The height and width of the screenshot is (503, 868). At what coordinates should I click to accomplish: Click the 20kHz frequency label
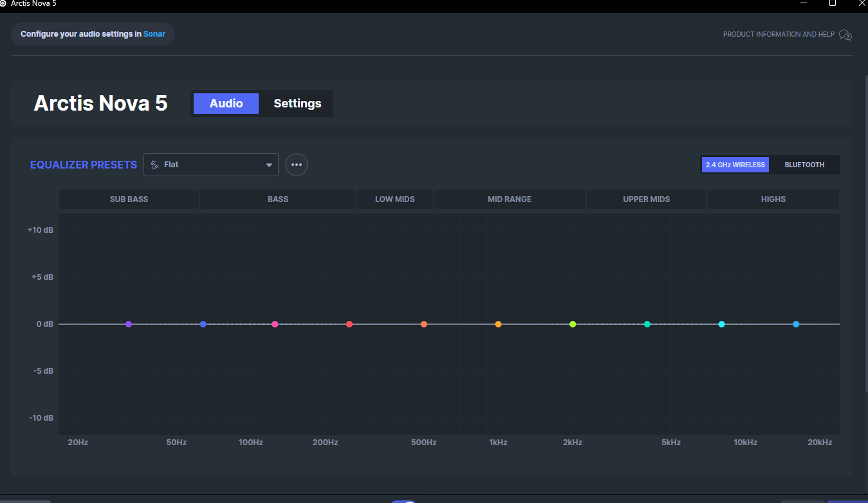[x=820, y=443]
